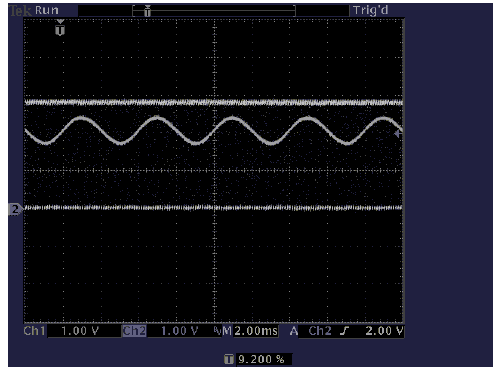This screenshot has height=375, width=499.
Task: Click the Tek logo in top corner
Action: pyautogui.click(x=20, y=11)
